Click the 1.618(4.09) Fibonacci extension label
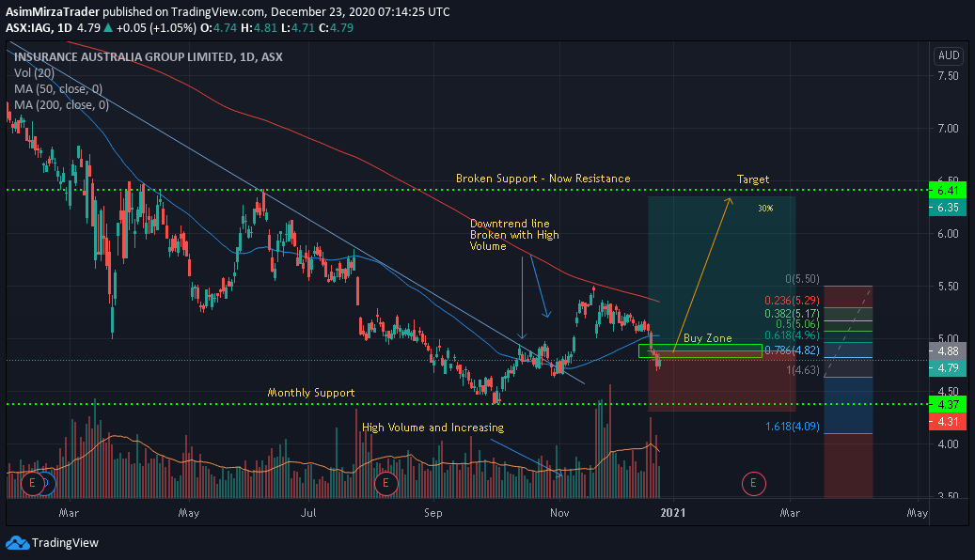This screenshot has width=975, height=560. point(793,427)
